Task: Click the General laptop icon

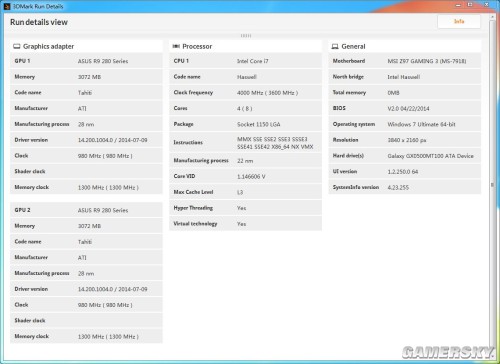Action: (x=335, y=46)
